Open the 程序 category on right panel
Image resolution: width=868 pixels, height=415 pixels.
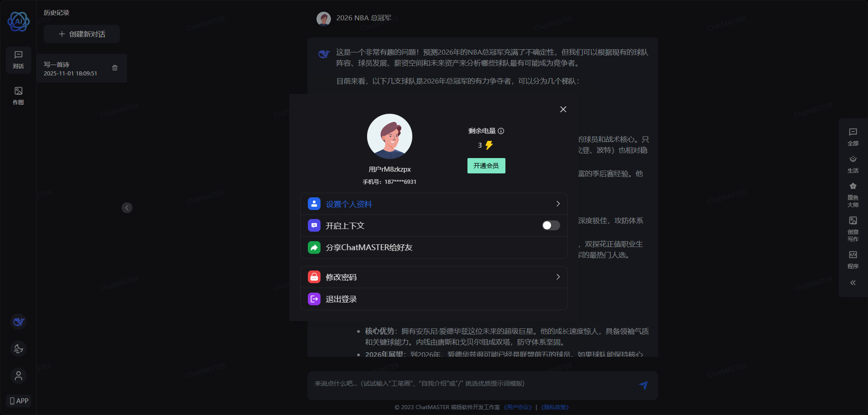click(853, 260)
